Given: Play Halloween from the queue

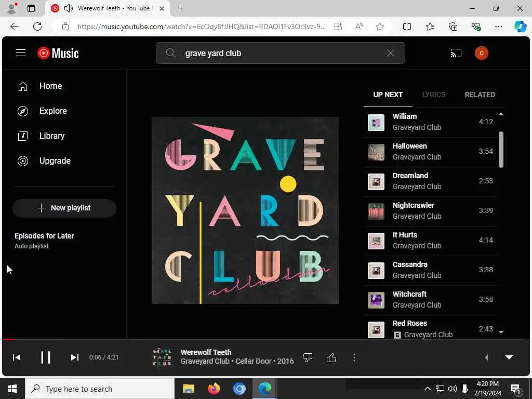Looking at the screenshot, I should [430, 152].
